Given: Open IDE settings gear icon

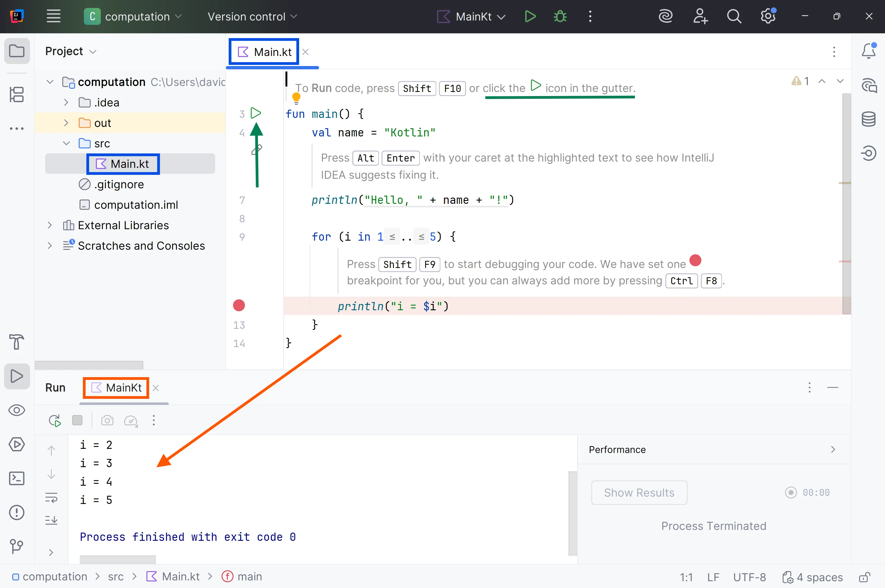Looking at the screenshot, I should point(768,16).
